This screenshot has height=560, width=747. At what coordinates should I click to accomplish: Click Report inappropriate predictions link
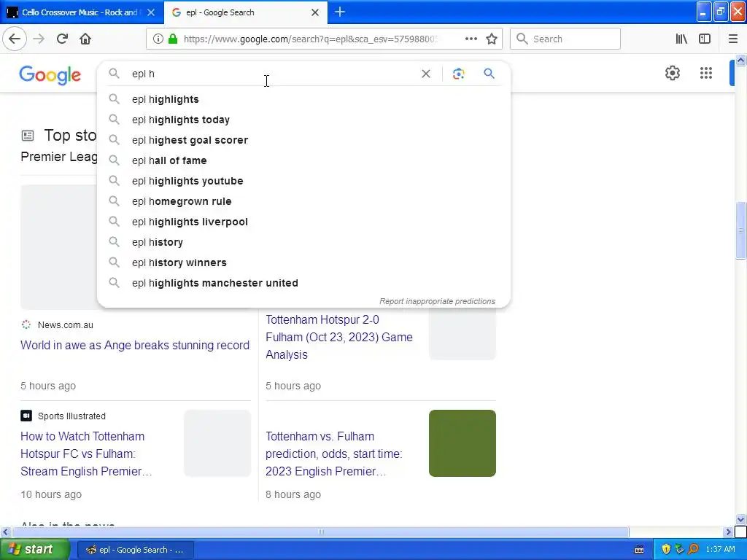tap(437, 301)
